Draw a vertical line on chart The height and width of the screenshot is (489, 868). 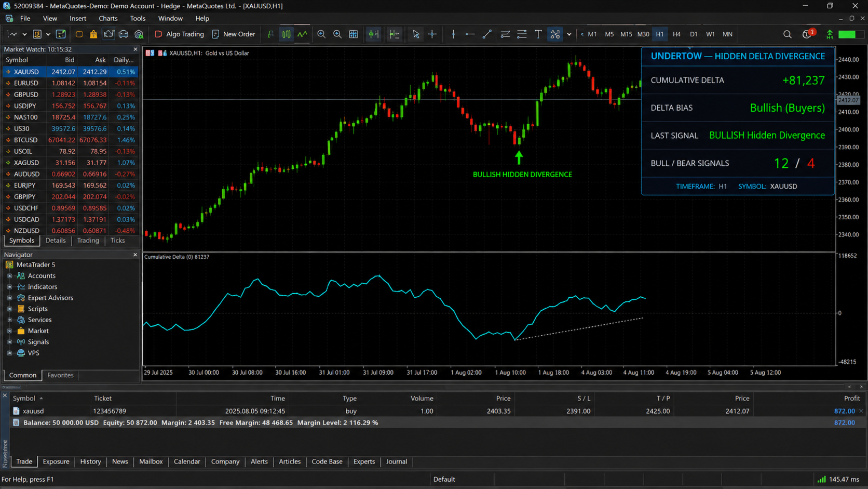coord(453,34)
